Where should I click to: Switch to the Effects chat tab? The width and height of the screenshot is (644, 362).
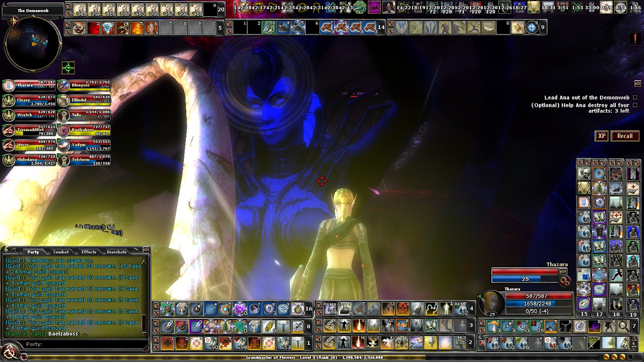click(89, 252)
